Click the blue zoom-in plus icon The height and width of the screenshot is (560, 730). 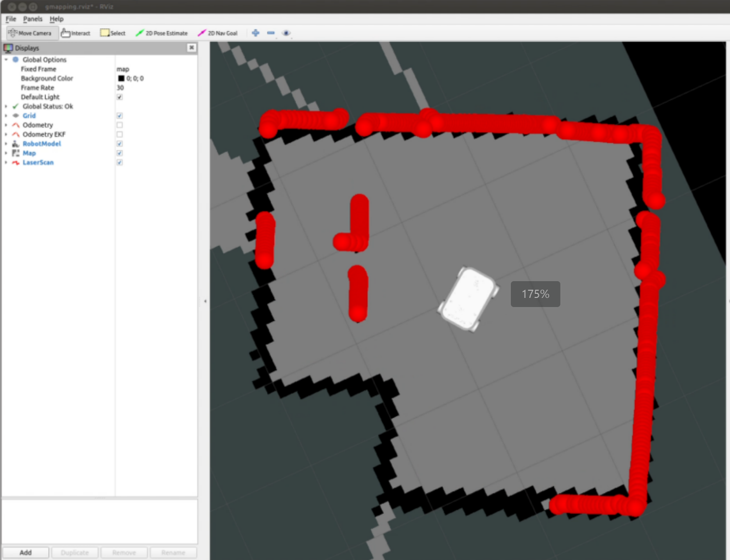255,33
